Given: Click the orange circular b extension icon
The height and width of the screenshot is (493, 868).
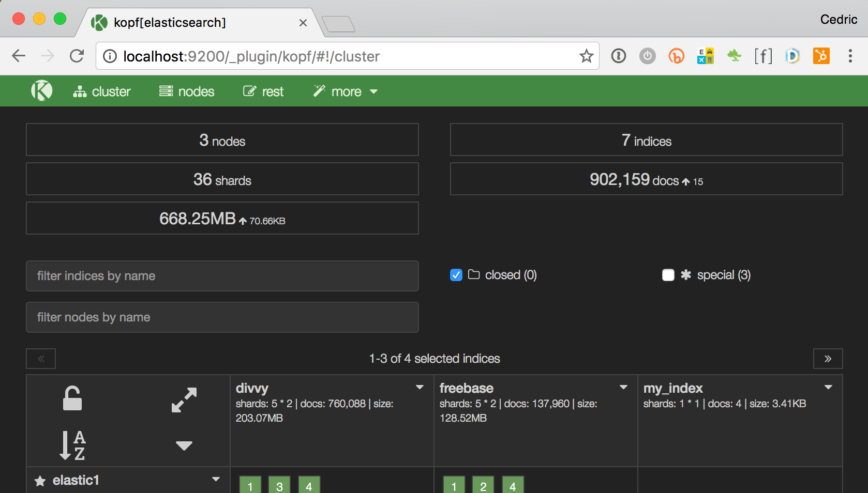Looking at the screenshot, I should 676,56.
